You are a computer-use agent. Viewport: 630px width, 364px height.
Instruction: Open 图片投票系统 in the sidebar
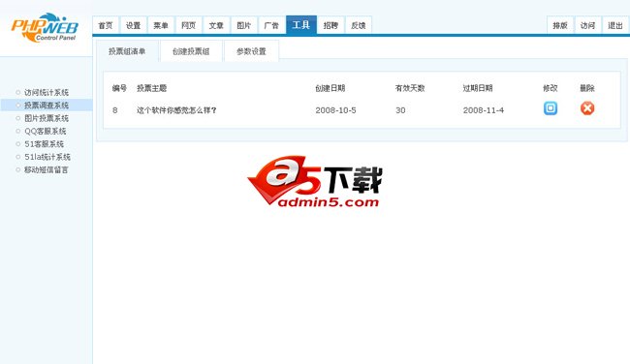pyautogui.click(x=47, y=118)
